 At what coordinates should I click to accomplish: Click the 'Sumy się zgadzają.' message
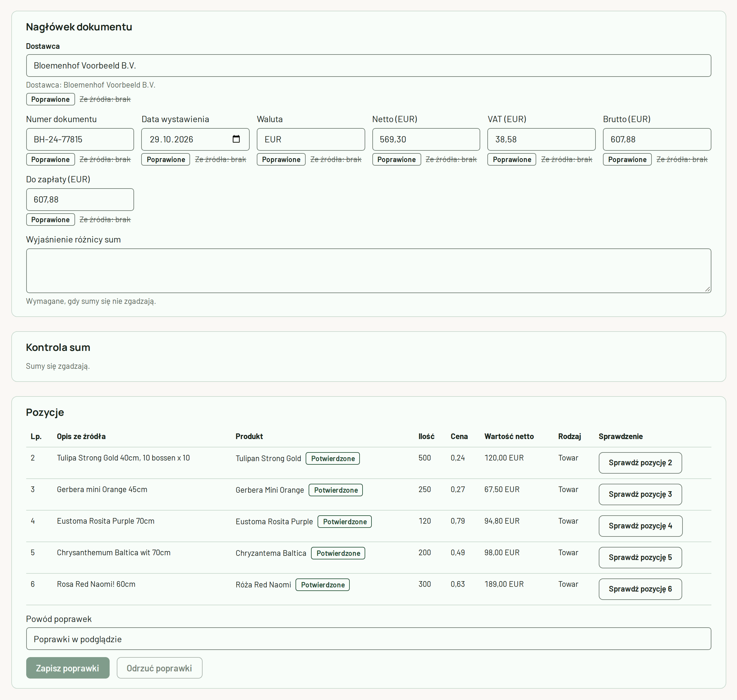pyautogui.click(x=58, y=366)
